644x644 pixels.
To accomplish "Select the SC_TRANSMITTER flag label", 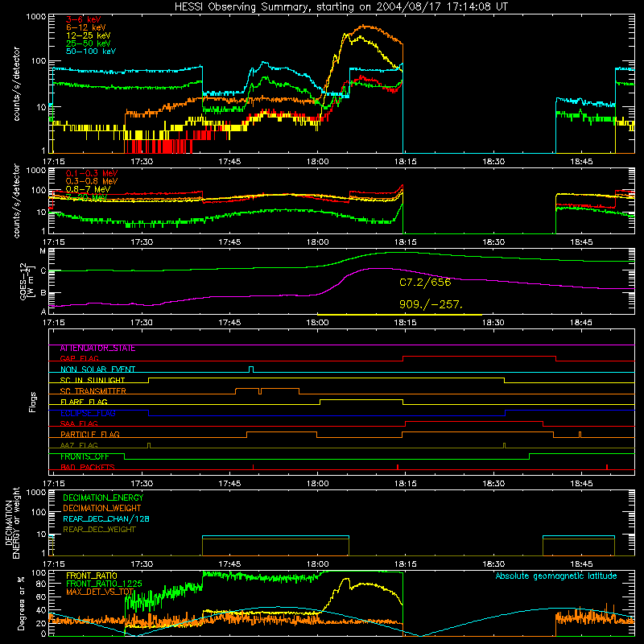I will (93, 391).
